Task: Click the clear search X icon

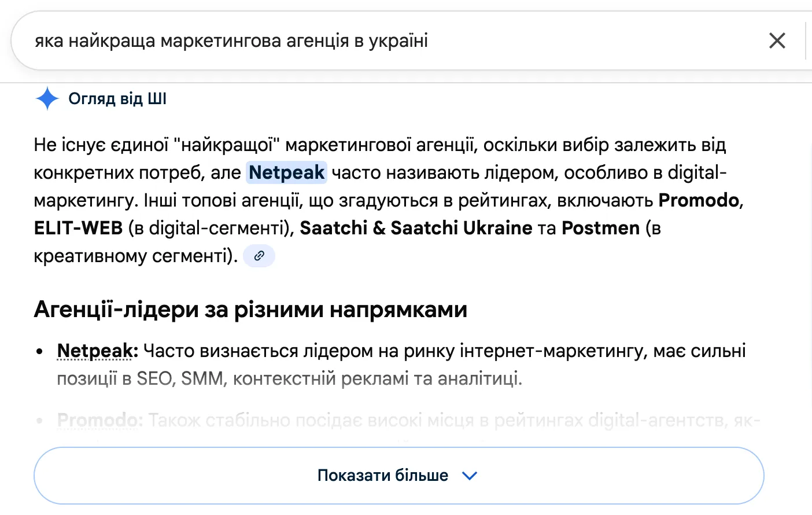Action: [777, 41]
